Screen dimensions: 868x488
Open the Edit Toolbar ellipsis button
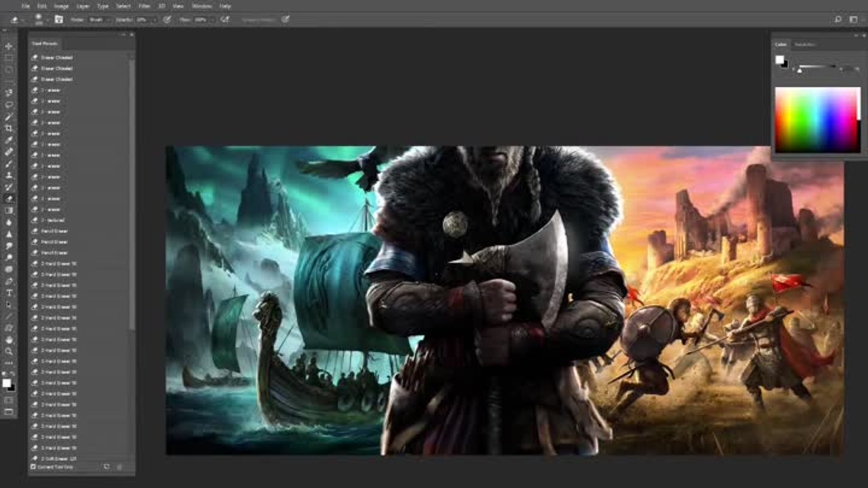click(x=9, y=362)
